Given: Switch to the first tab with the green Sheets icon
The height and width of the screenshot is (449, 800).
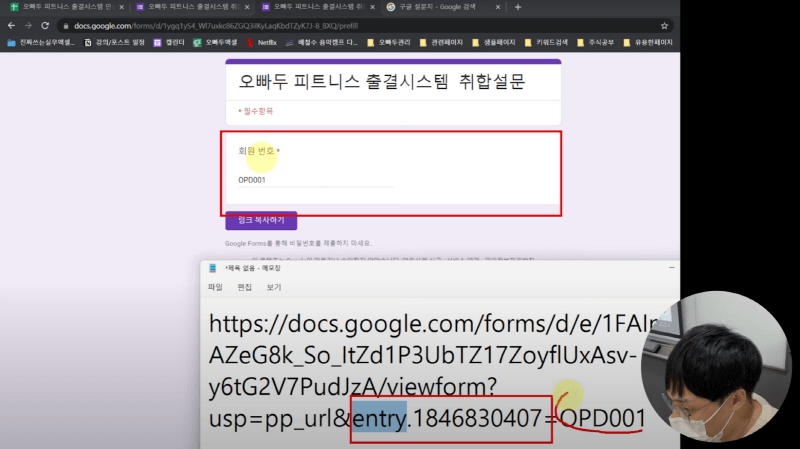Looking at the screenshot, I should coord(67,7).
